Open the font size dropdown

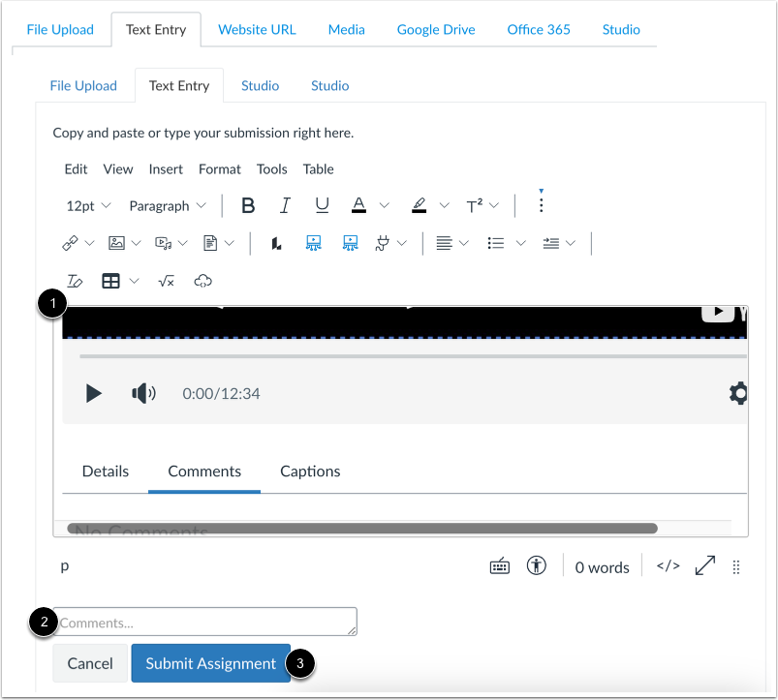[87, 205]
